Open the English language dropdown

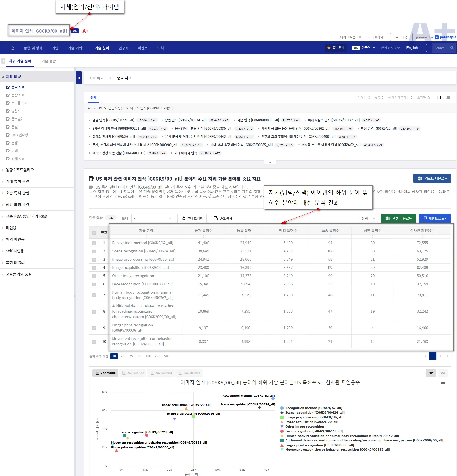pos(415,48)
